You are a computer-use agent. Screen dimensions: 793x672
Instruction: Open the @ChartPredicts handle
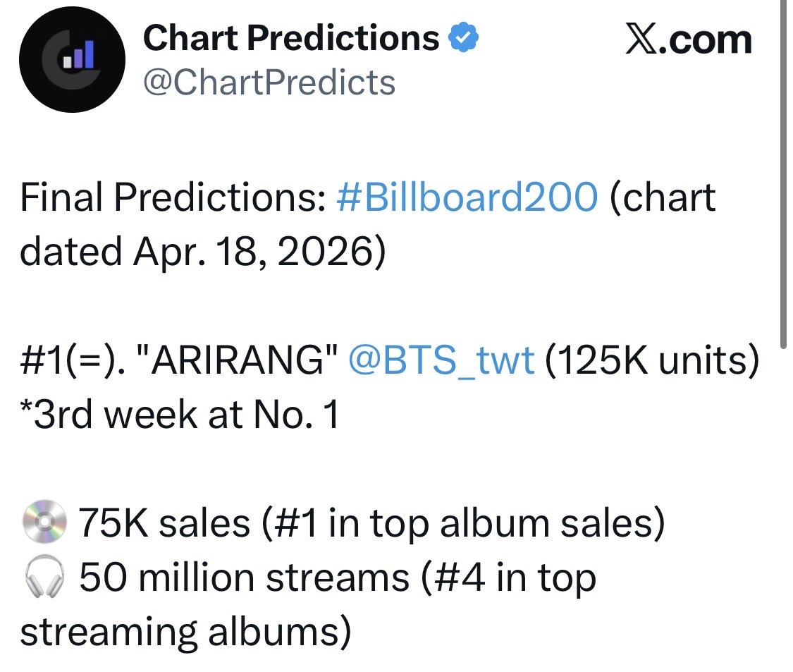coord(269,83)
